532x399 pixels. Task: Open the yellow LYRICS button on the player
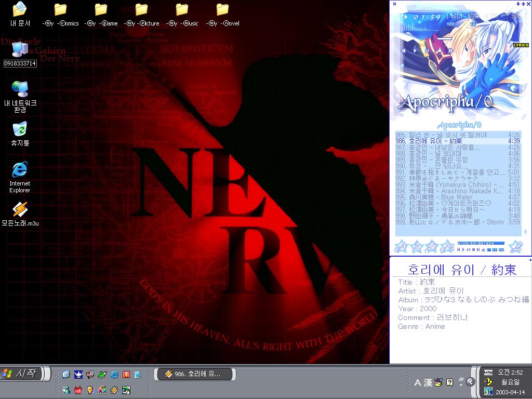pos(521,45)
